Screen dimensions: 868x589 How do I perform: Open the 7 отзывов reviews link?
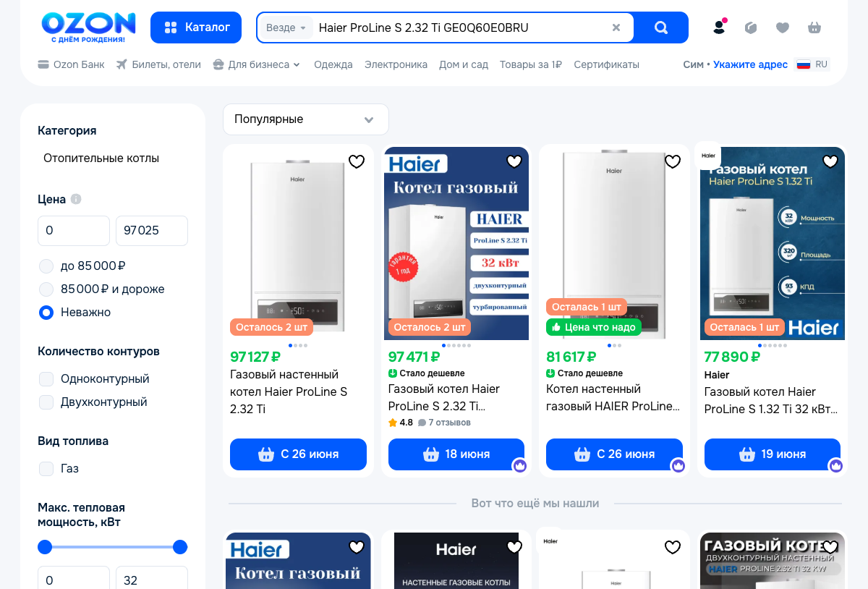[x=444, y=423]
